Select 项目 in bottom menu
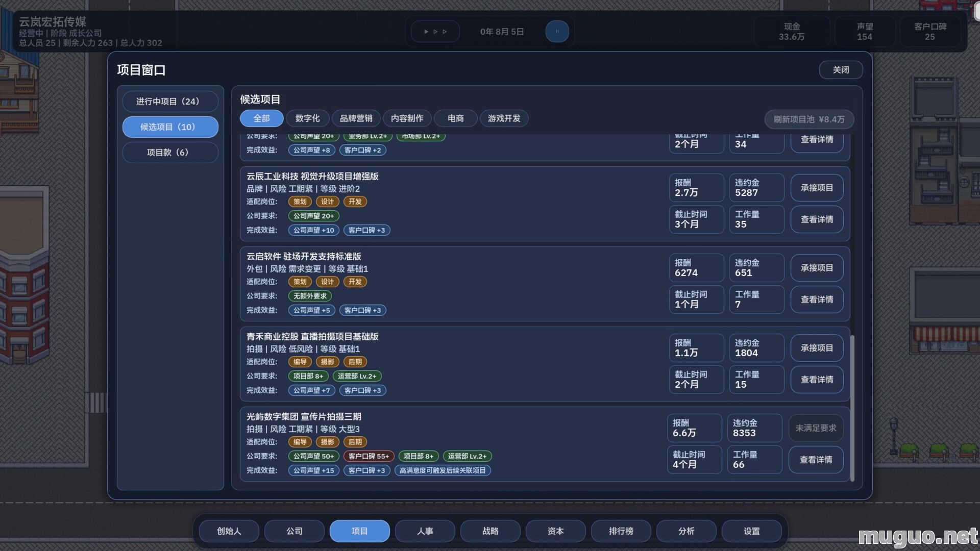 coord(359,531)
